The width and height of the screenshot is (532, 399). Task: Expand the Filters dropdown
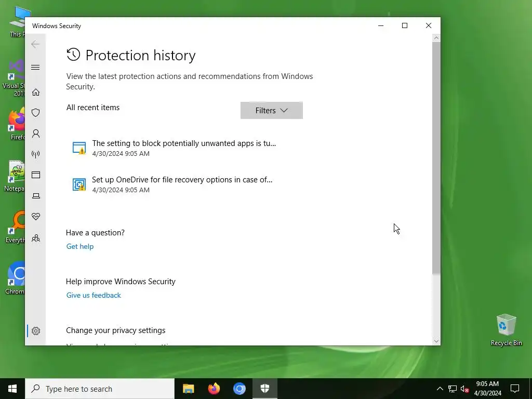tap(271, 110)
